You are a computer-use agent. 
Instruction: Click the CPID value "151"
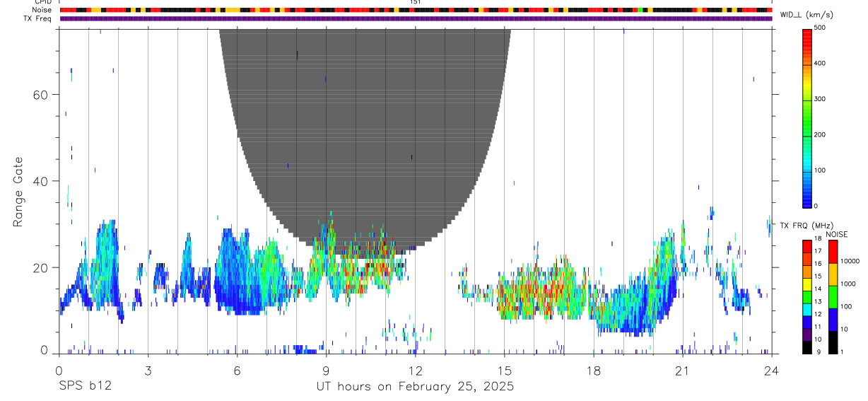coord(415,2)
